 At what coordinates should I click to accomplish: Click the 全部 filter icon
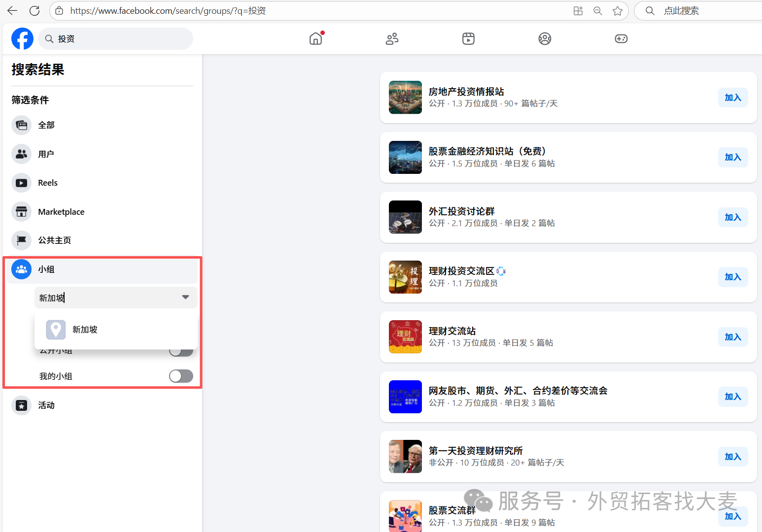click(x=21, y=125)
